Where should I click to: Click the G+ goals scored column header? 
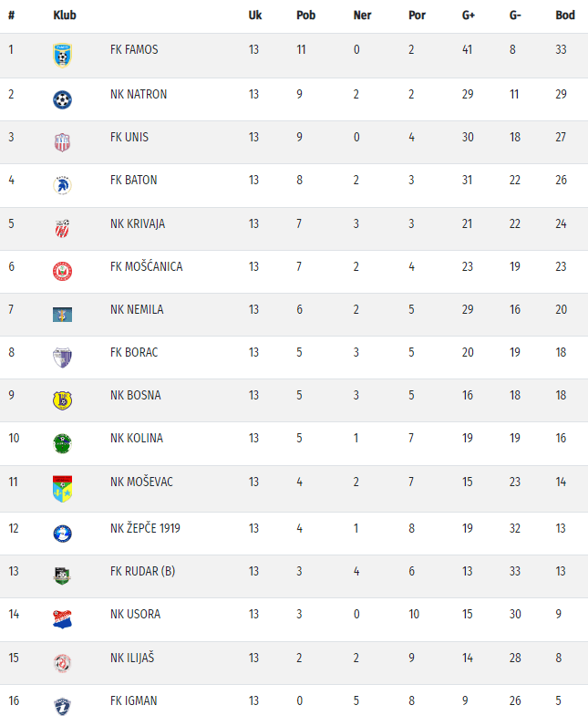point(469,16)
